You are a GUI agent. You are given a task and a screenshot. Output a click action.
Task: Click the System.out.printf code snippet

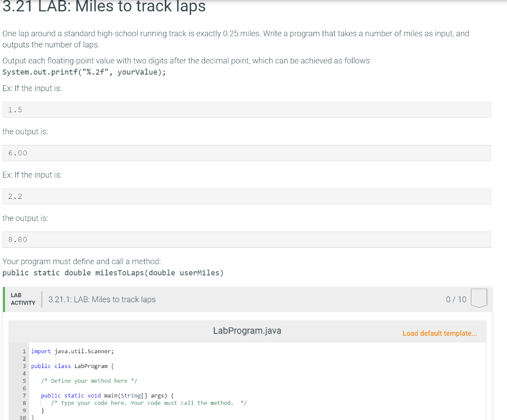tap(85, 71)
